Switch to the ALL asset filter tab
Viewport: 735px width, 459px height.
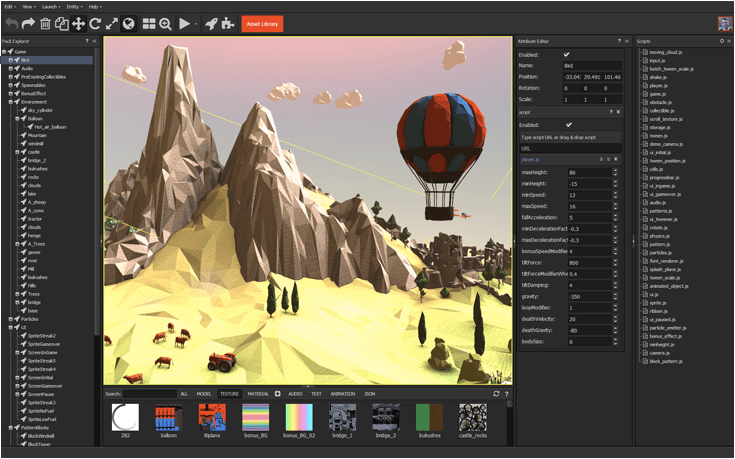click(184, 394)
